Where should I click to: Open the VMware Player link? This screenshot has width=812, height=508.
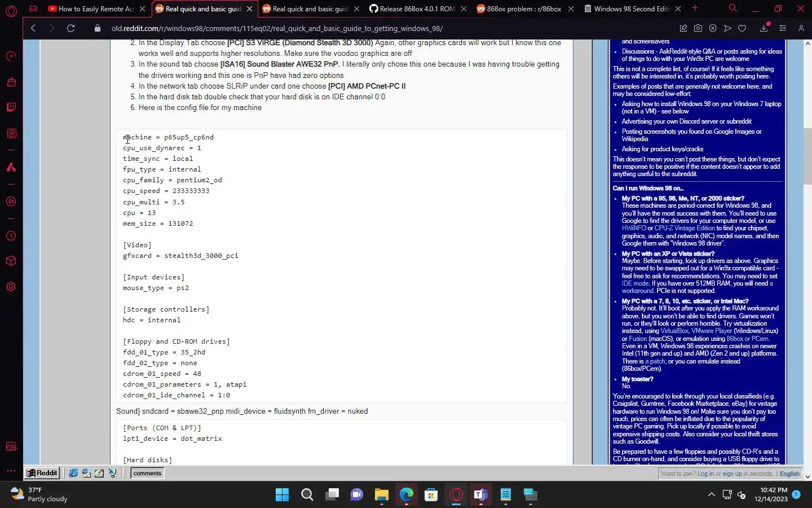[712, 331]
